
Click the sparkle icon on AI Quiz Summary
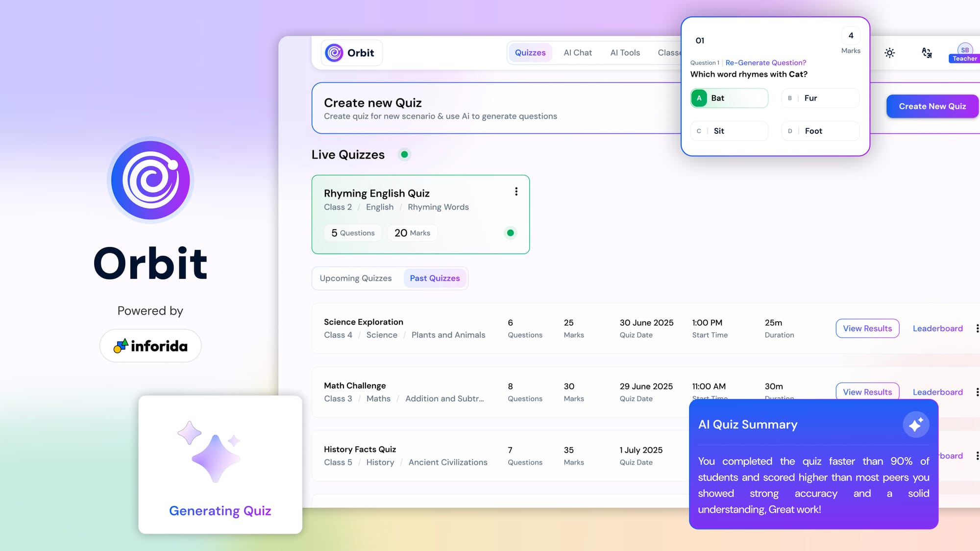pos(916,424)
